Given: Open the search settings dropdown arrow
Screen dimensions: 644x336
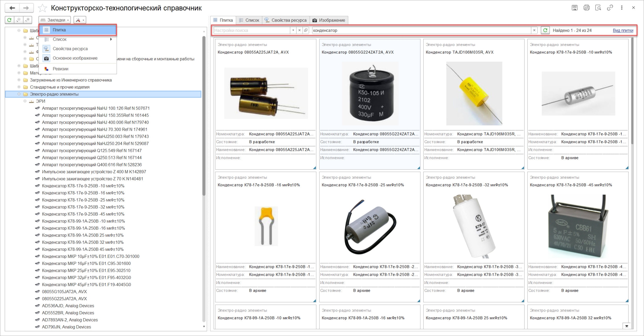Looking at the screenshot, I should point(293,30).
